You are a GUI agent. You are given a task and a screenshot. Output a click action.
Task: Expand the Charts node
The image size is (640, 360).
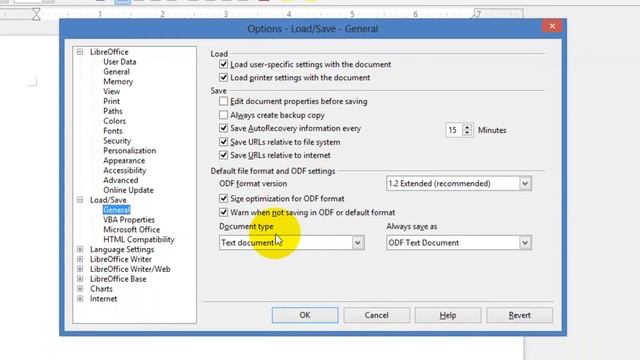(x=80, y=289)
